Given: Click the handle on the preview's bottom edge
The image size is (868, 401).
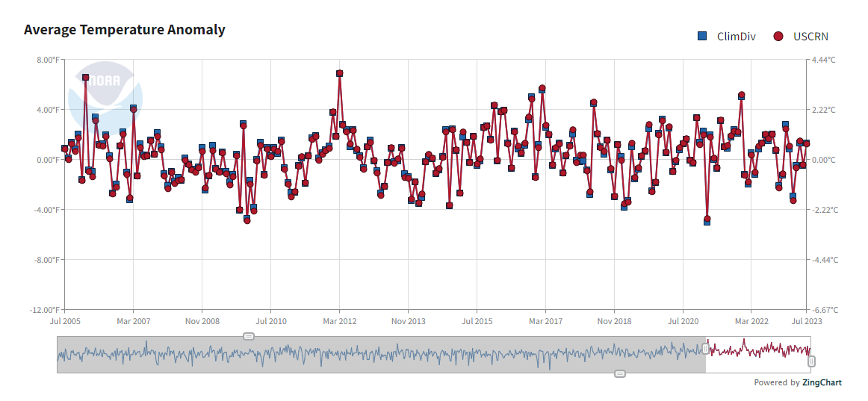Looking at the screenshot, I should click(619, 373).
